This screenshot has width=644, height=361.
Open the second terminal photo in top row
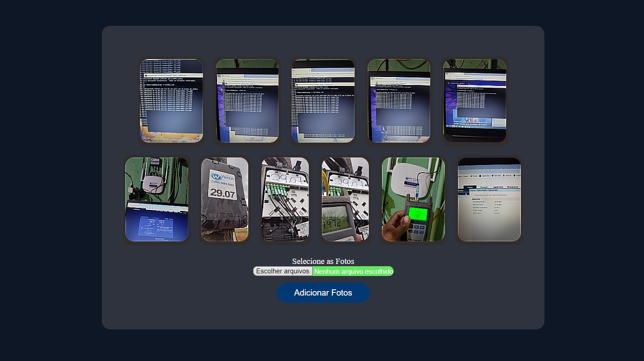[247, 101]
